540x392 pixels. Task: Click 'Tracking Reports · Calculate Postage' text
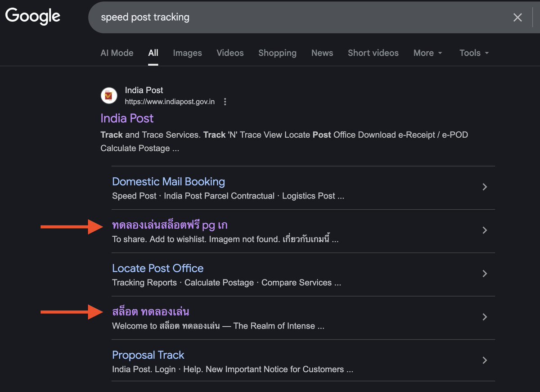(183, 283)
